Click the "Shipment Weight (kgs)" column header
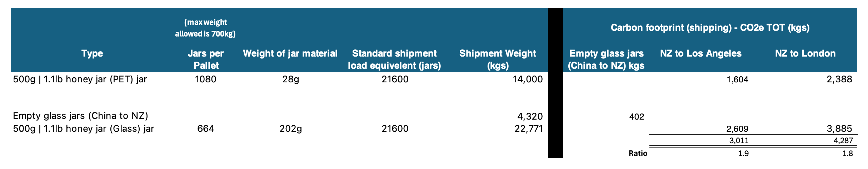The image size is (868, 169). coord(497,59)
